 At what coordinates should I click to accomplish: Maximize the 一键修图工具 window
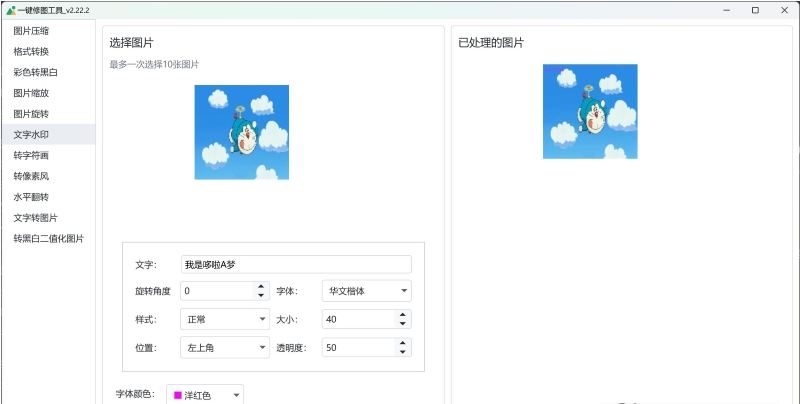(755, 10)
